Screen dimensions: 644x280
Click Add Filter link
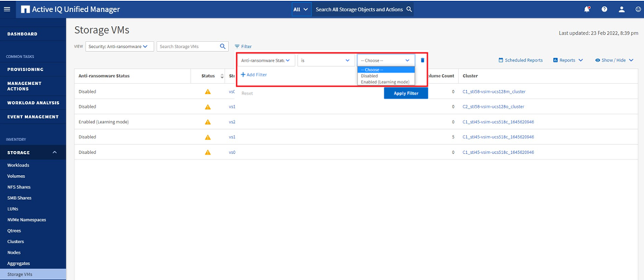(254, 75)
